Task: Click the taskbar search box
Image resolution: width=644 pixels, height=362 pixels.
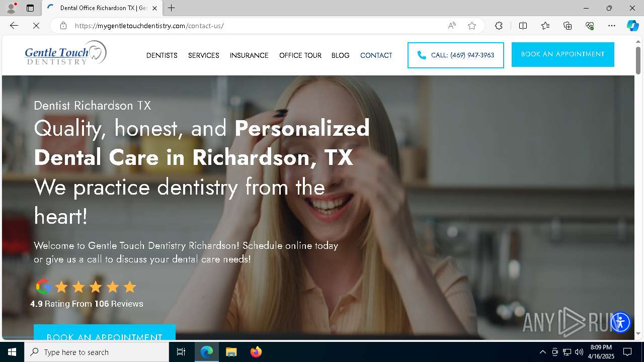Action: [97, 352]
